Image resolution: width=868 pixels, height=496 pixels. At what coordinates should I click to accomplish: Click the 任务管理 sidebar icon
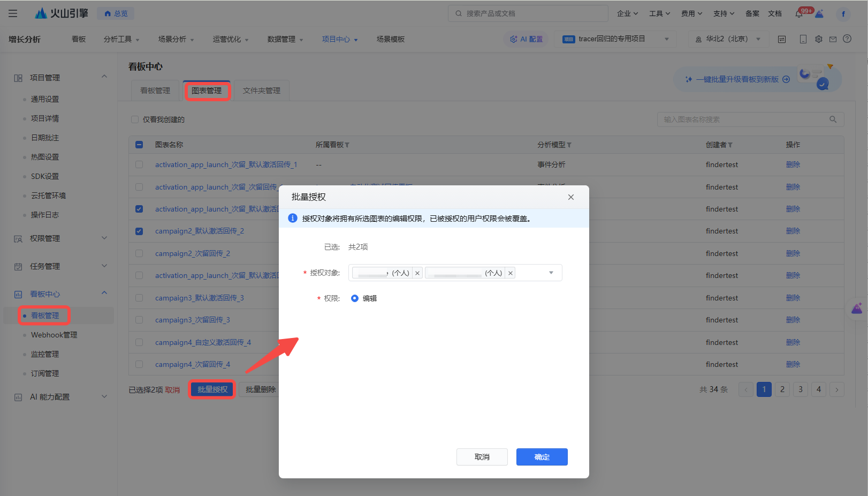point(18,267)
